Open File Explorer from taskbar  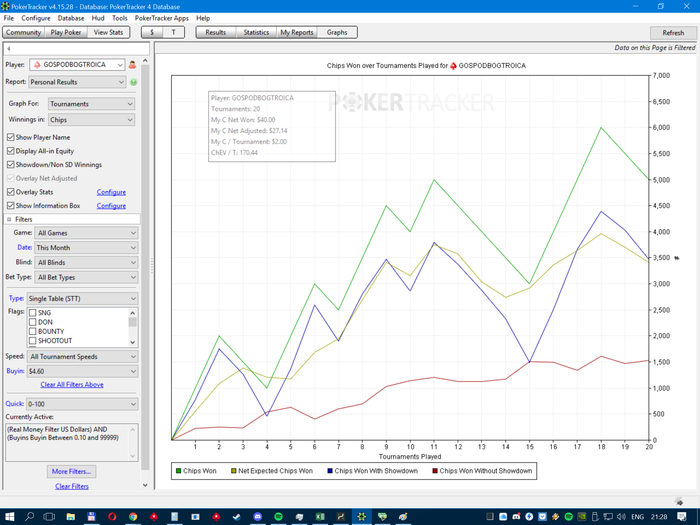(x=71, y=517)
